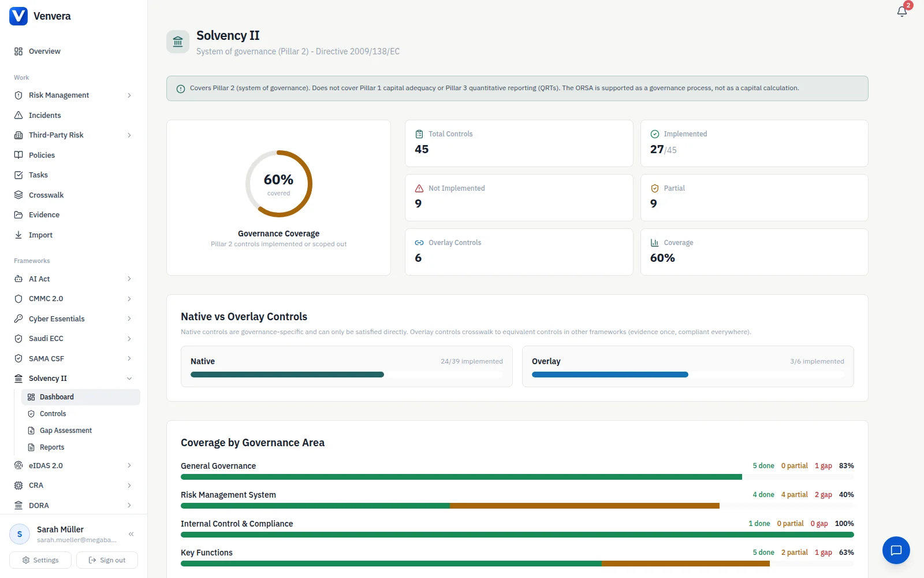Click the AI Act robot icon

click(18, 279)
